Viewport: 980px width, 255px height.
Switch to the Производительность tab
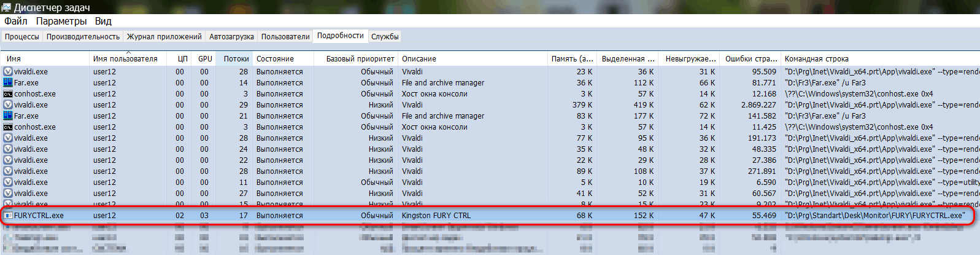click(83, 37)
